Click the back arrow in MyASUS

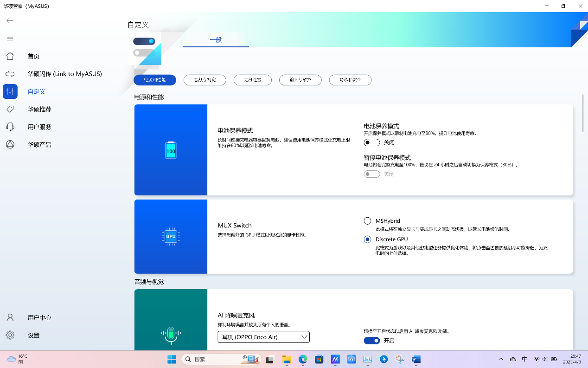tap(10, 20)
